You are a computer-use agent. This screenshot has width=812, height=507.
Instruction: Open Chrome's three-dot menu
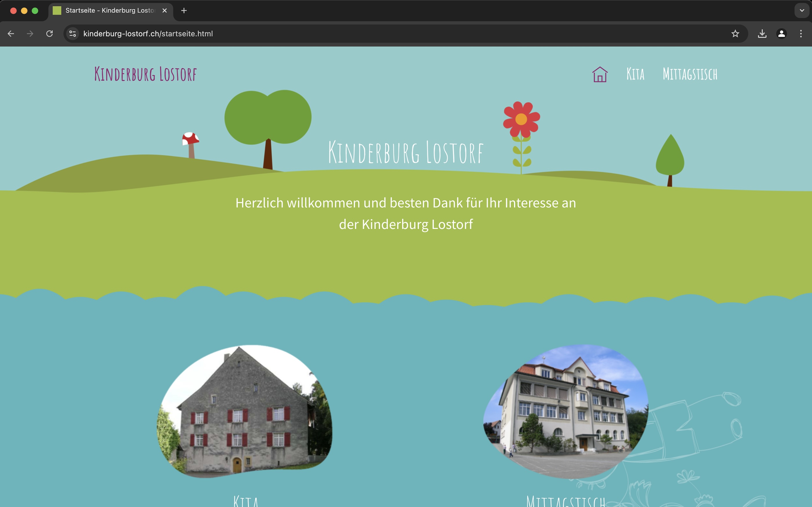click(801, 34)
